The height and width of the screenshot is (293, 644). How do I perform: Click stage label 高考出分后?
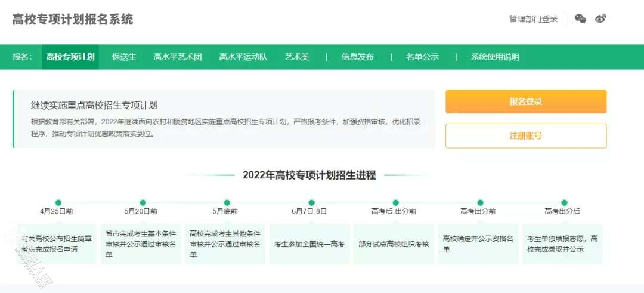562,211
